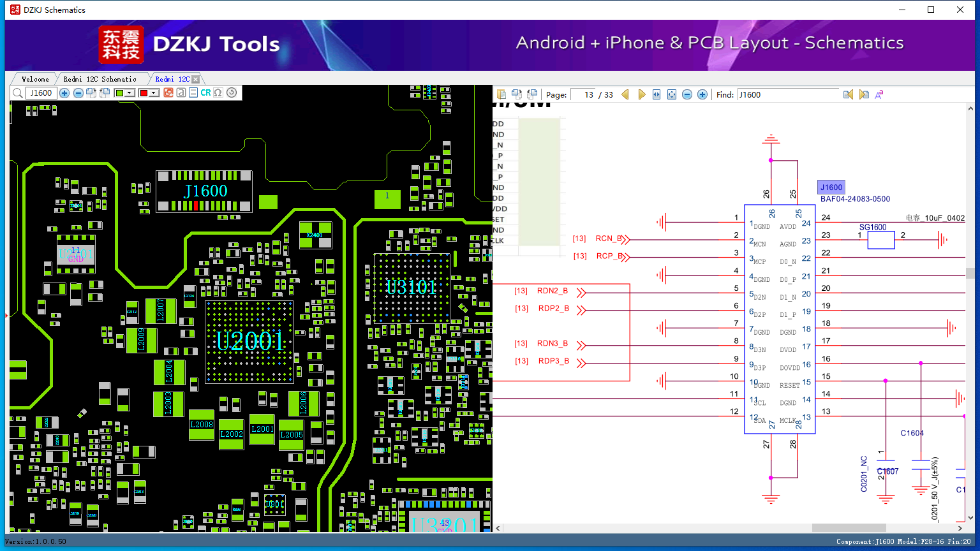980x551 pixels.
Task: Click the Find text field in schematic toolbar
Action: (788, 94)
